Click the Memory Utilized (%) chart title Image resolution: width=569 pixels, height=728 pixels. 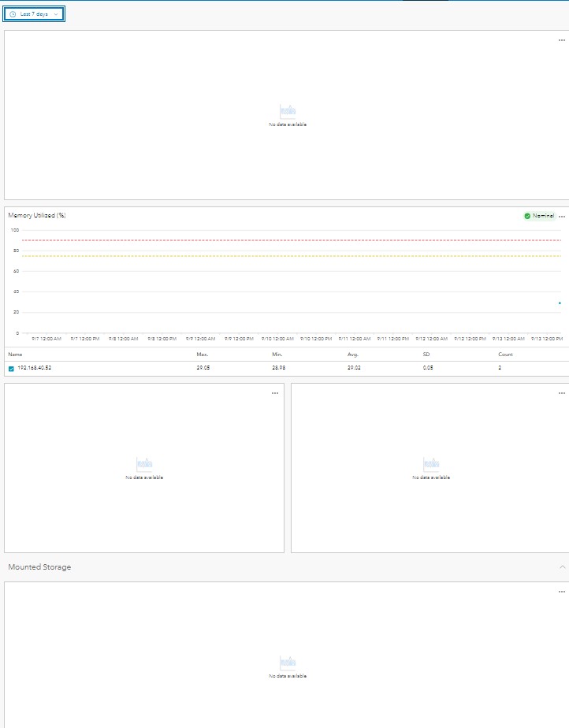click(x=37, y=215)
